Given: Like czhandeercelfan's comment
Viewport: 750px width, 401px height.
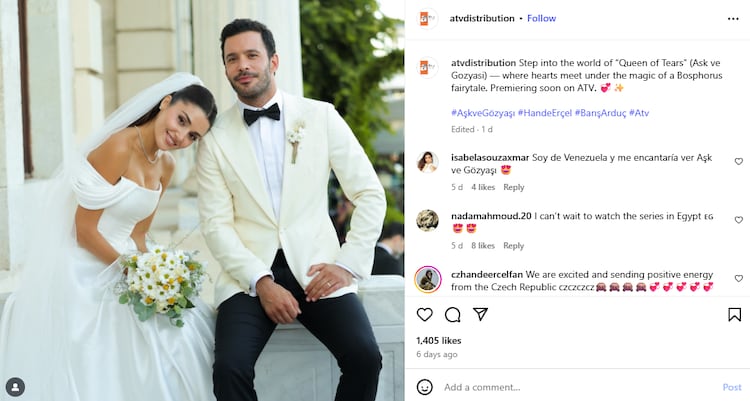Looking at the screenshot, I should 739,278.
